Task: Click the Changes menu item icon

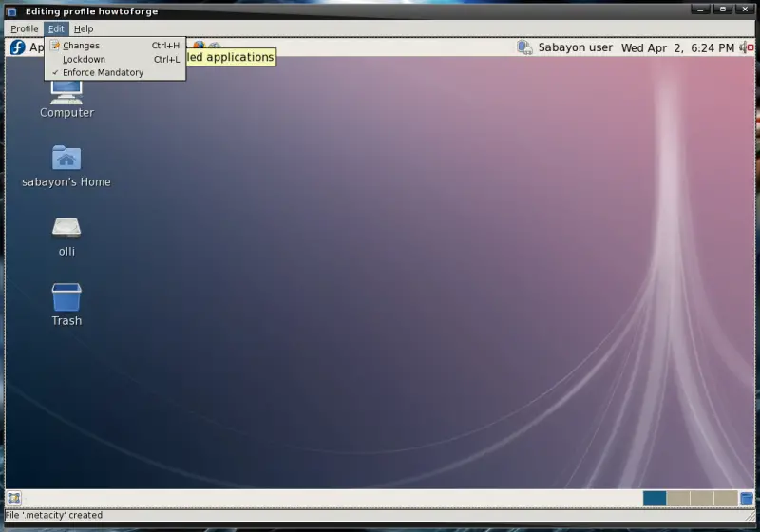Action: click(55, 45)
